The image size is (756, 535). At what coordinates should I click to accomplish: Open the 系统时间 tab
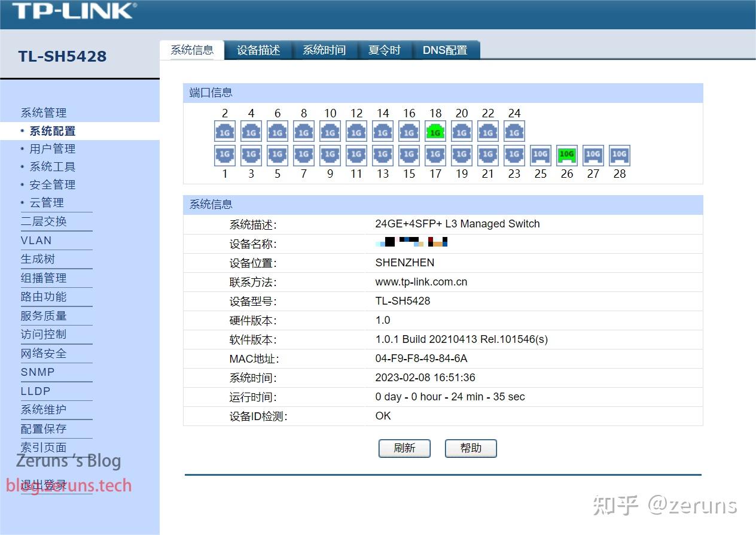click(x=324, y=50)
